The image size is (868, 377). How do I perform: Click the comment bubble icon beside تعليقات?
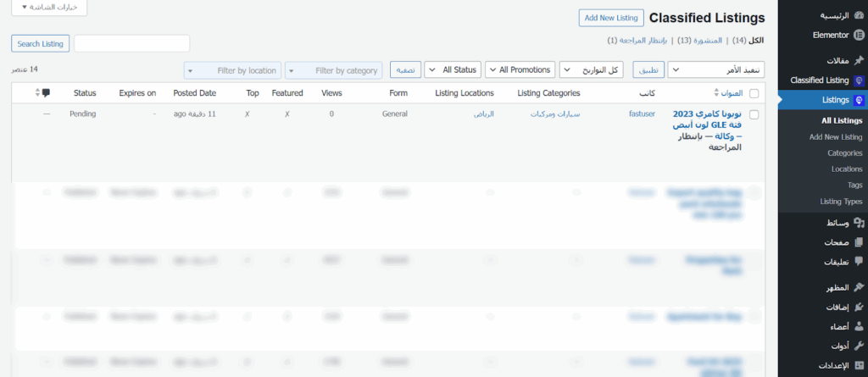pyautogui.click(x=859, y=263)
